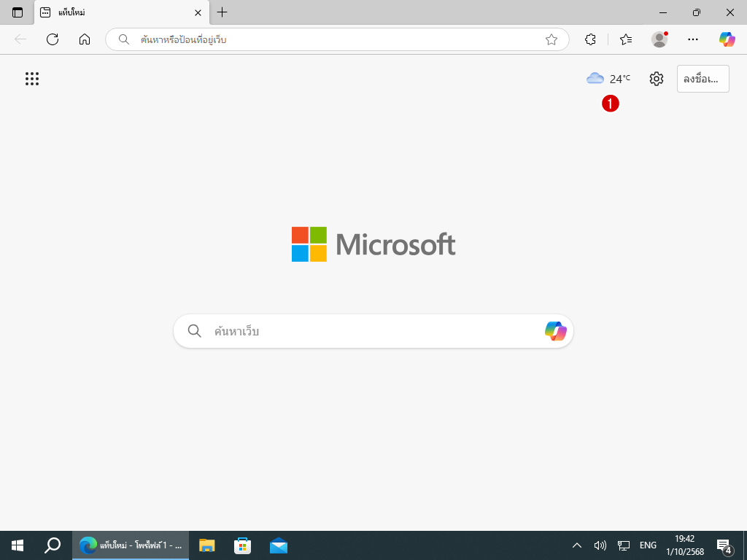
Task: Show hidden system tray icons
Action: click(x=576, y=545)
